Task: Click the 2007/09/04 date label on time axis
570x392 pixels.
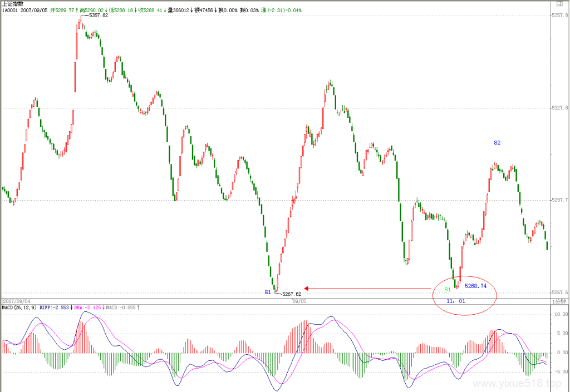Action: point(17,301)
